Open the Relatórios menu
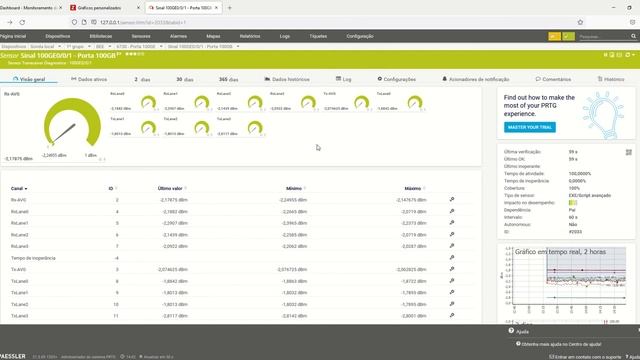The width and height of the screenshot is (640, 360). pyautogui.click(x=250, y=36)
